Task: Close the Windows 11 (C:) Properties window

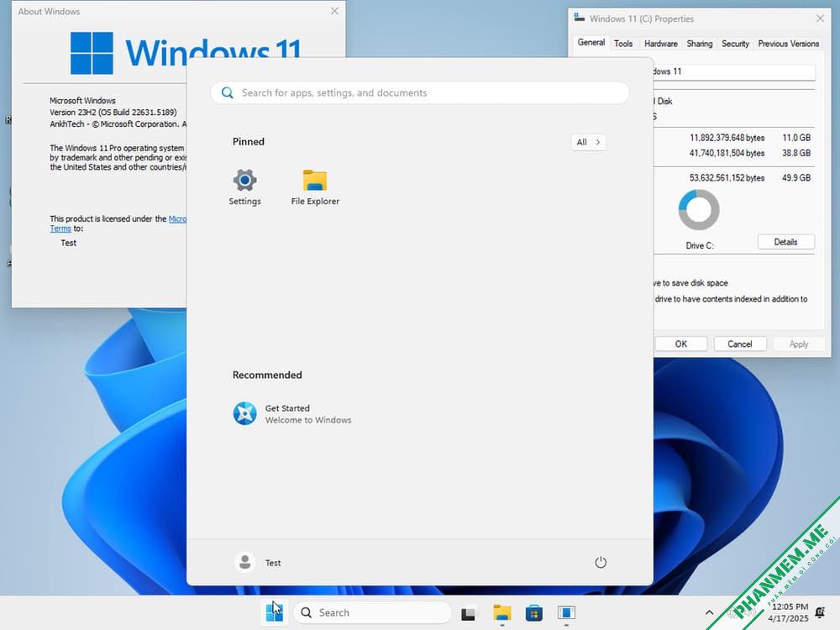Action: click(820, 18)
